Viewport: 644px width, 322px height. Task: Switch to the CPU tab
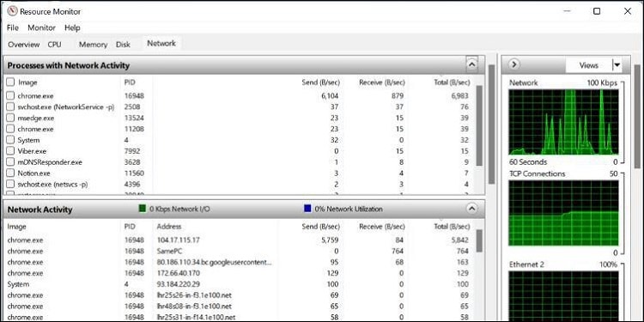coord(54,45)
